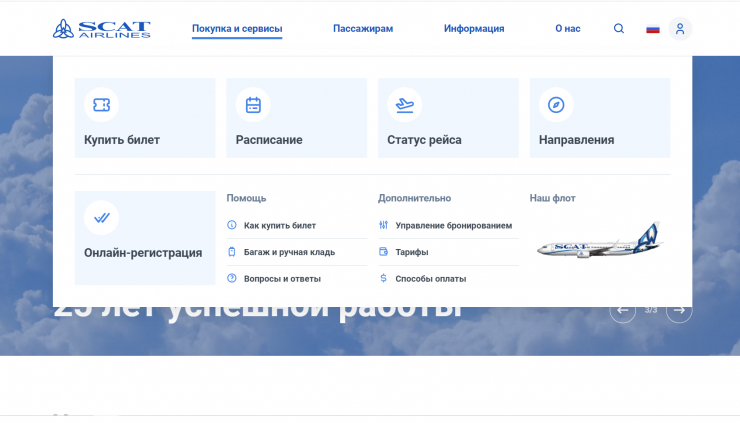Expand the Пассажирам menu
This screenshot has height=423, width=740.
[363, 29]
